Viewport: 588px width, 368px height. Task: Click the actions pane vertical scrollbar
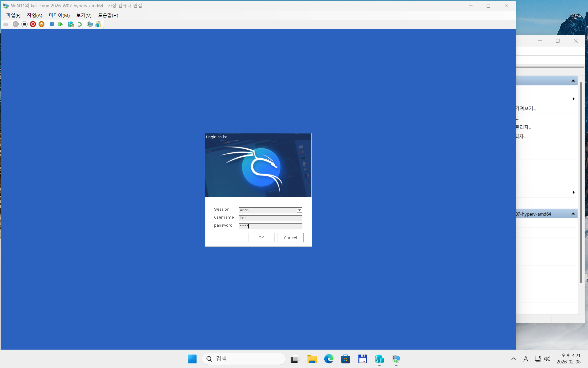[x=581, y=182]
